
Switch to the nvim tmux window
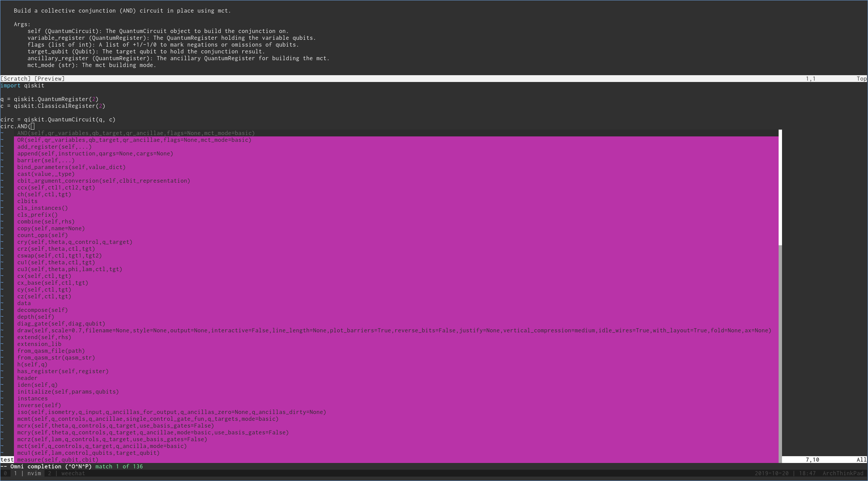[34, 473]
